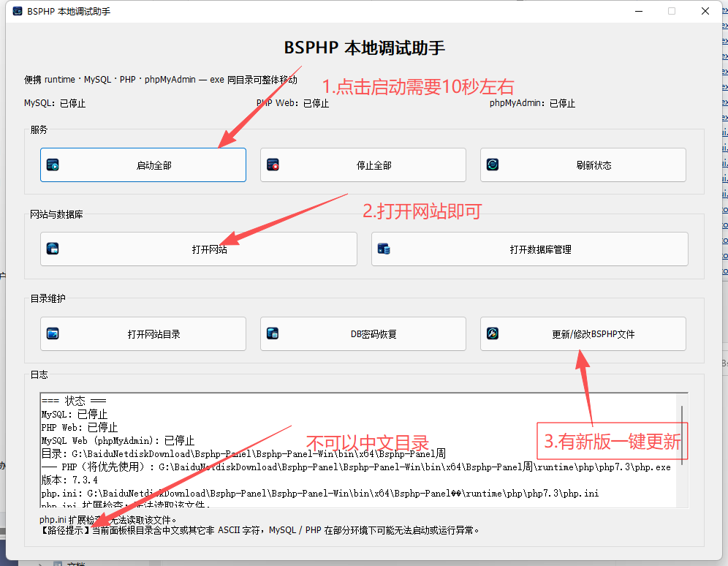Screen dimensions: 728x566
Task: Click the refresh icon on 刷新状态
Action: [x=493, y=165]
